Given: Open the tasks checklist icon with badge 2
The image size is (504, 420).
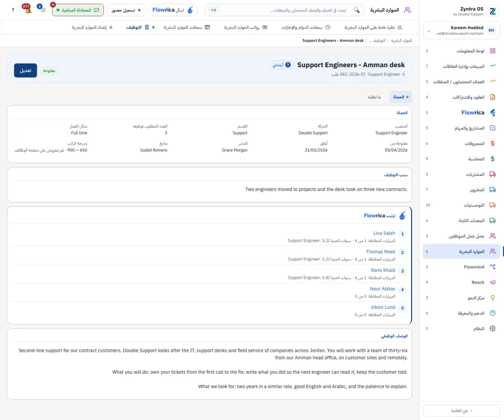Looking at the screenshot, I should point(42,9).
